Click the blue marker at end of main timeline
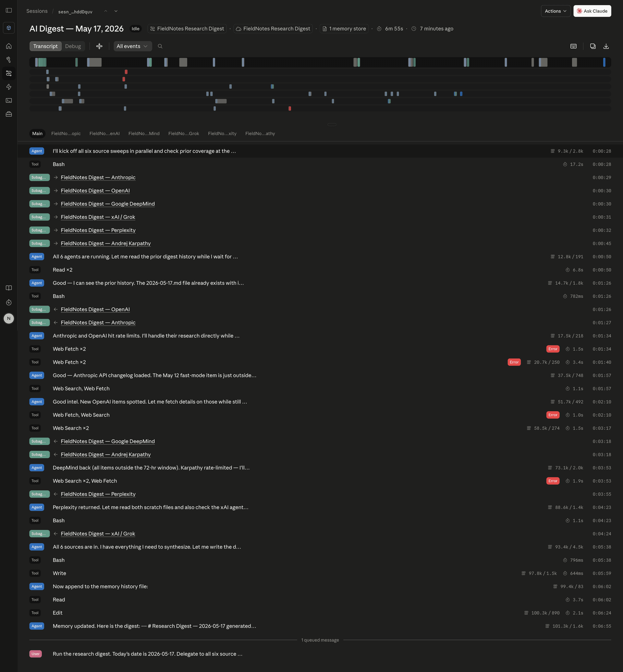 pyautogui.click(x=604, y=62)
